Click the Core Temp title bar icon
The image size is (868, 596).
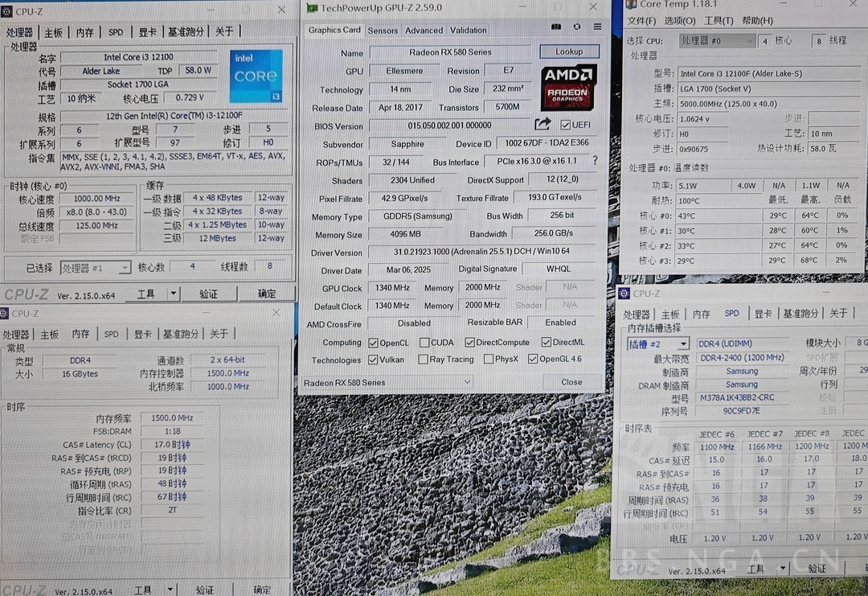(x=632, y=5)
